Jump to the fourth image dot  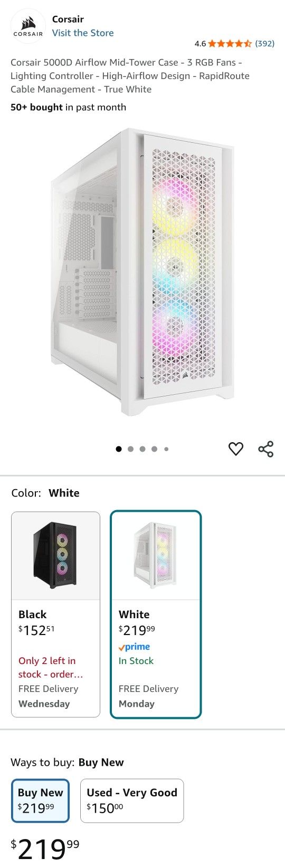[154, 449]
